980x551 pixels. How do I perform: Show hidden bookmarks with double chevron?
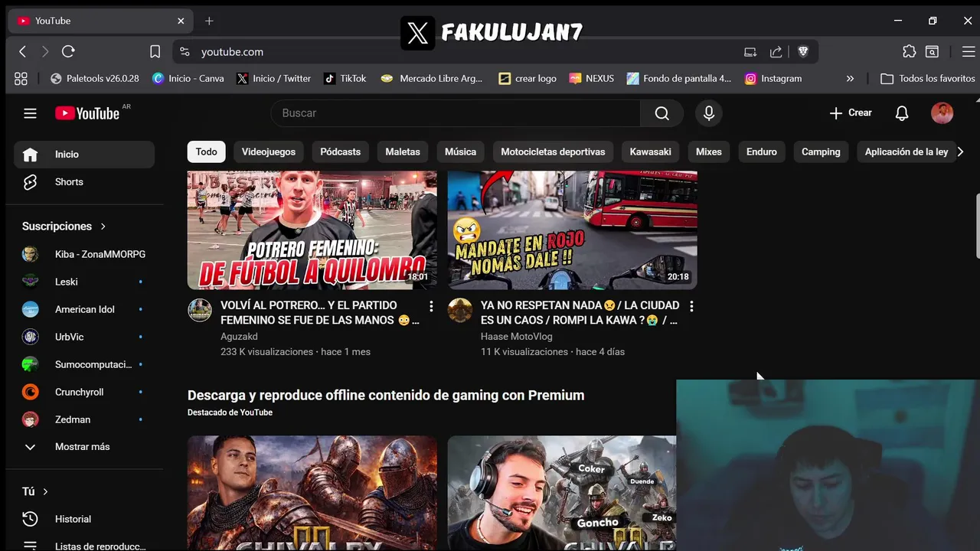pyautogui.click(x=850, y=78)
